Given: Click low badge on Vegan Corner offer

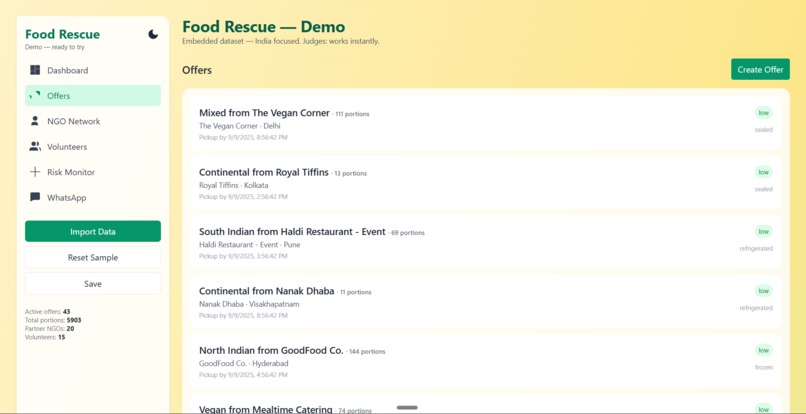Looking at the screenshot, I should point(763,113).
